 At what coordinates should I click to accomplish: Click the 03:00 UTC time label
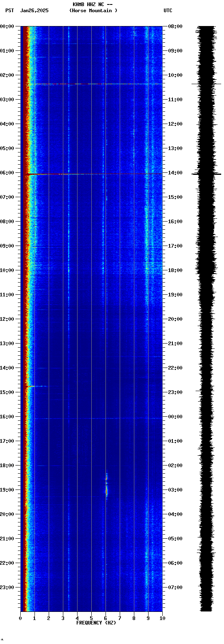175,490
